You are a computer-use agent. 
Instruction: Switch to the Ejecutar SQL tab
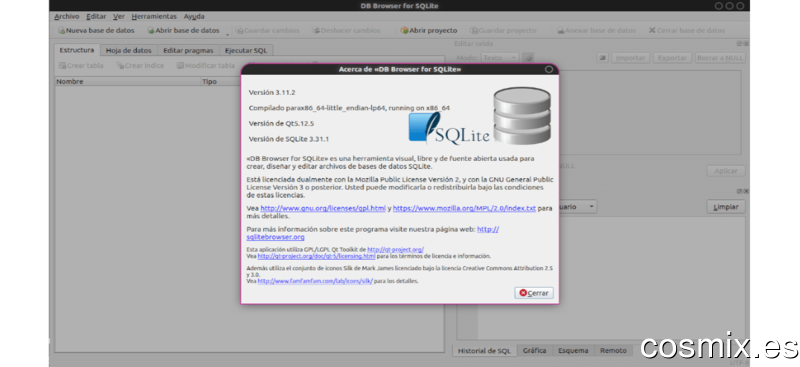(x=246, y=51)
